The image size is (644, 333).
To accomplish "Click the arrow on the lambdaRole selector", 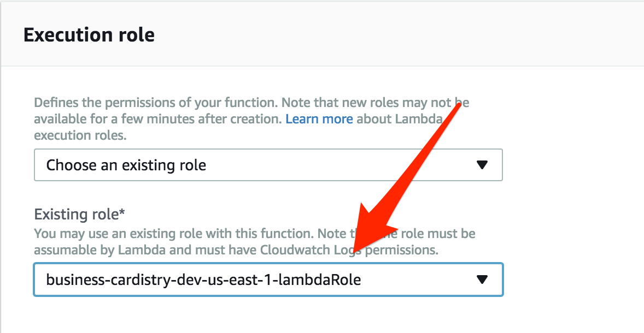I will click(x=482, y=280).
